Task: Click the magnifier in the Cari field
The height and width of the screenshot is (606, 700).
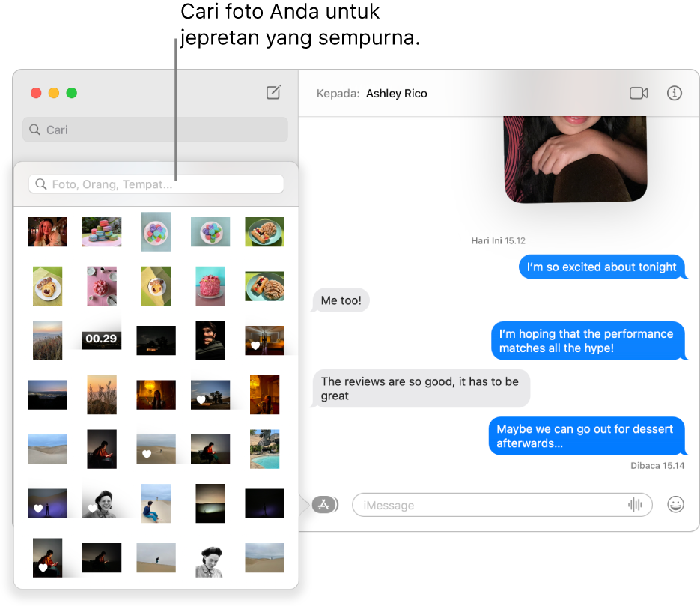Action: [x=35, y=129]
